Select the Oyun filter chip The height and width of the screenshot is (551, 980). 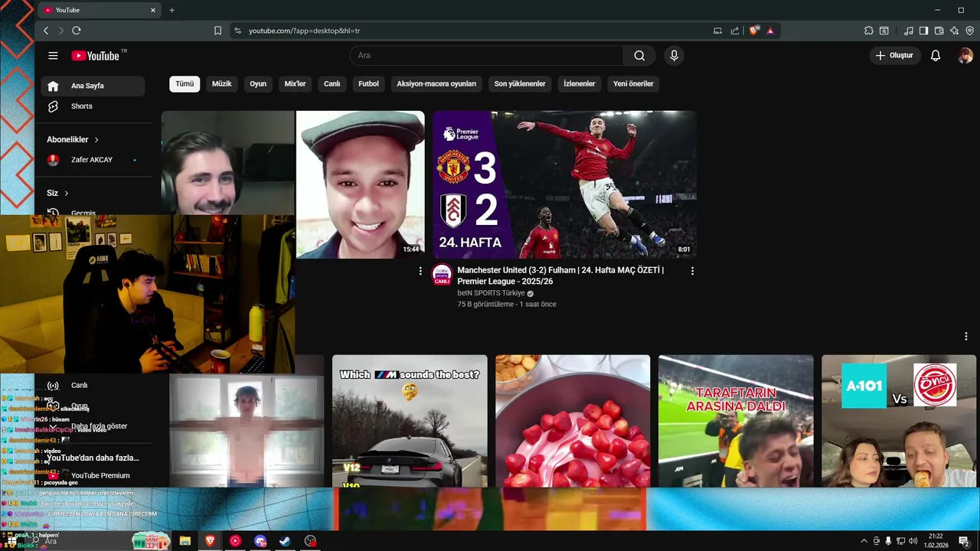(x=258, y=83)
